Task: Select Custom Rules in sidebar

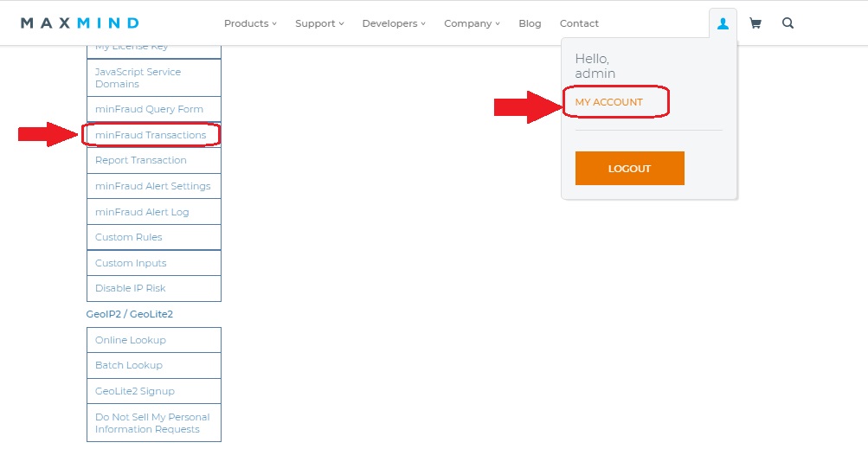Action: tap(129, 237)
